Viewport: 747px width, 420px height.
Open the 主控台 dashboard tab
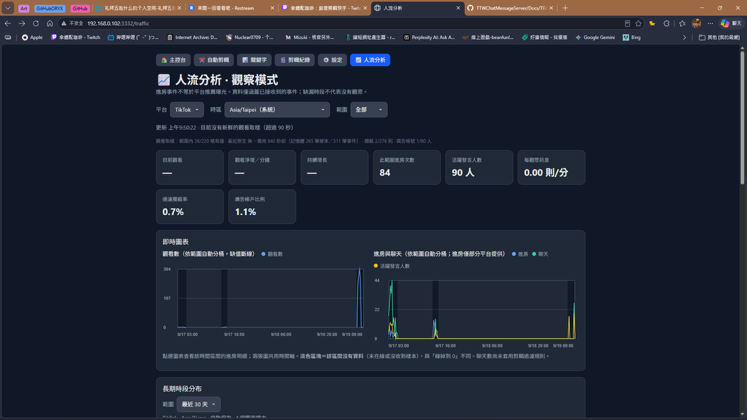click(173, 60)
